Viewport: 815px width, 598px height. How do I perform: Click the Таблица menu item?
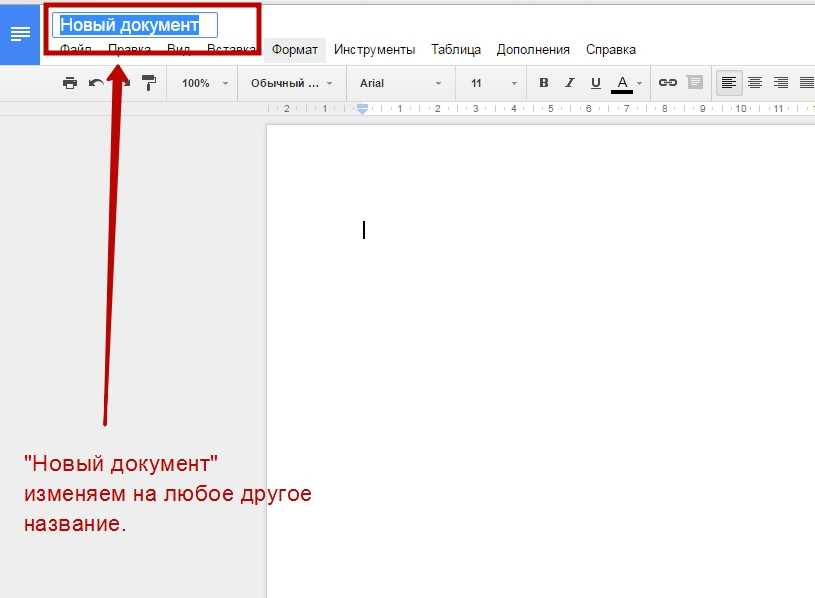coord(456,49)
